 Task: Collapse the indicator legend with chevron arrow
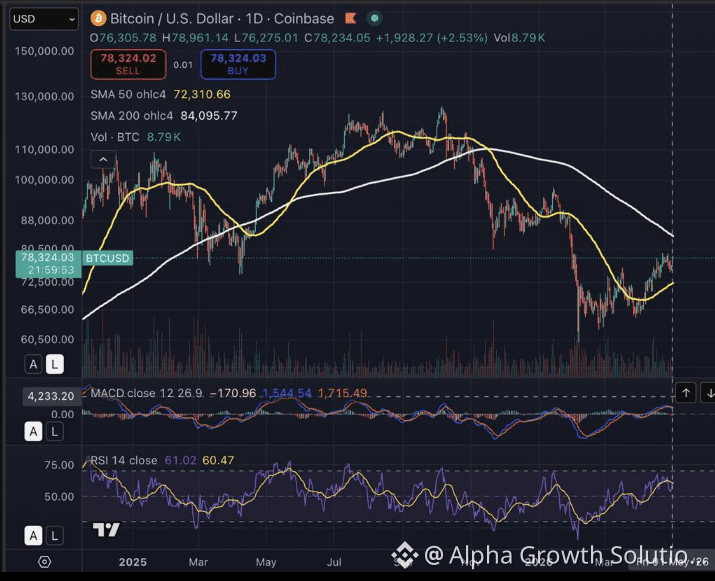(x=103, y=160)
